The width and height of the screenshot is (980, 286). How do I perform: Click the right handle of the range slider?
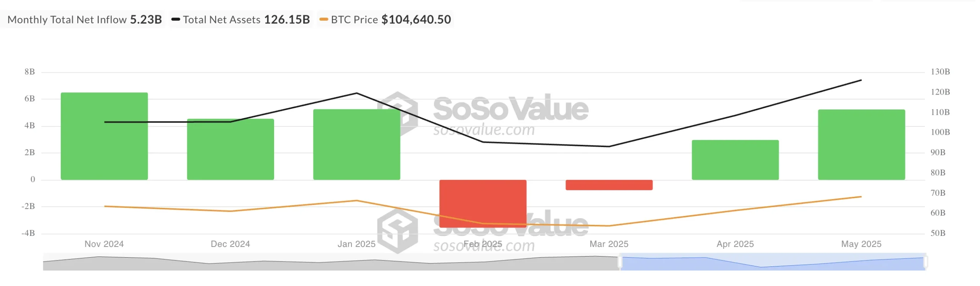pos(926,262)
